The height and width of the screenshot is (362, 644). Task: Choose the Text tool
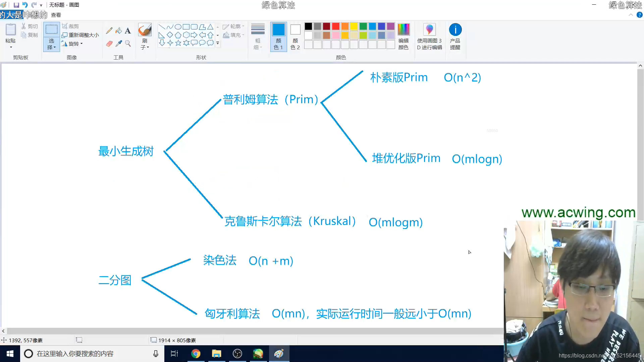[x=128, y=31]
